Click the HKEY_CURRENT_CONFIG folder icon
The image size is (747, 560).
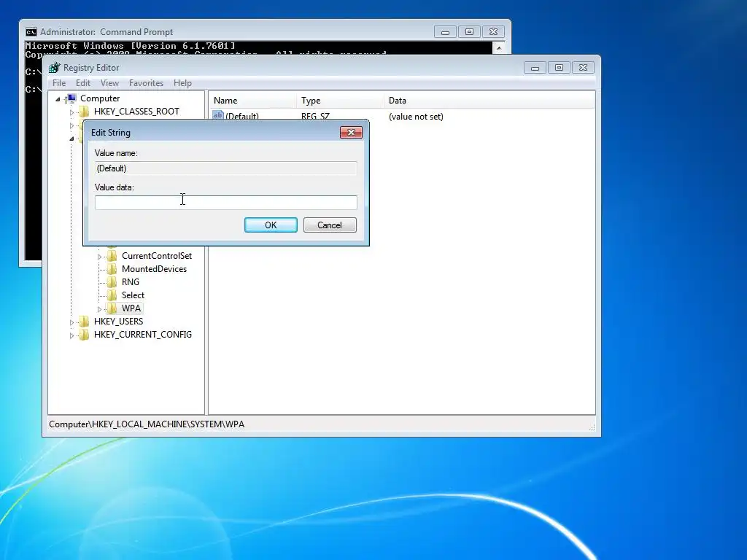coord(85,334)
